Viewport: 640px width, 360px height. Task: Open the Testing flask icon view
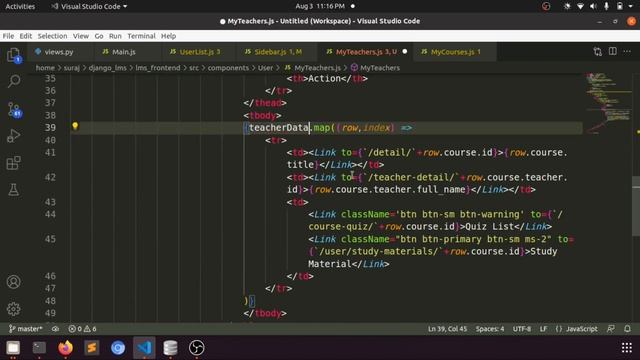click(13, 189)
